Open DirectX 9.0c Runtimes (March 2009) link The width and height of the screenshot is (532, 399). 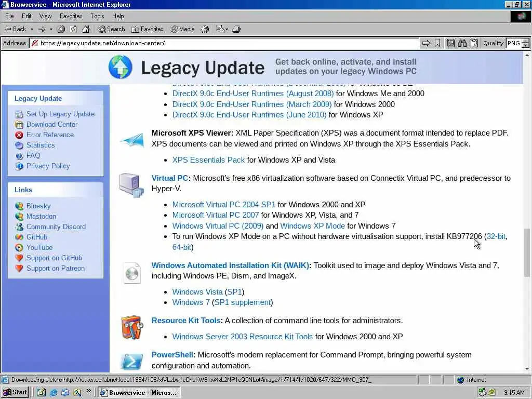252,104
